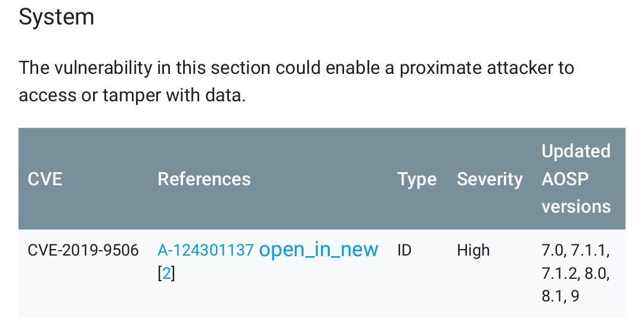Select the References column header
Image resolution: width=644 pixels, height=336 pixels.
click(204, 179)
